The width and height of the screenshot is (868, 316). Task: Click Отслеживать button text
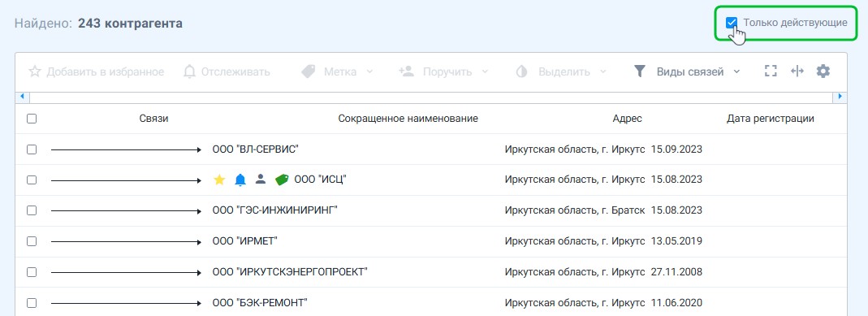(235, 72)
